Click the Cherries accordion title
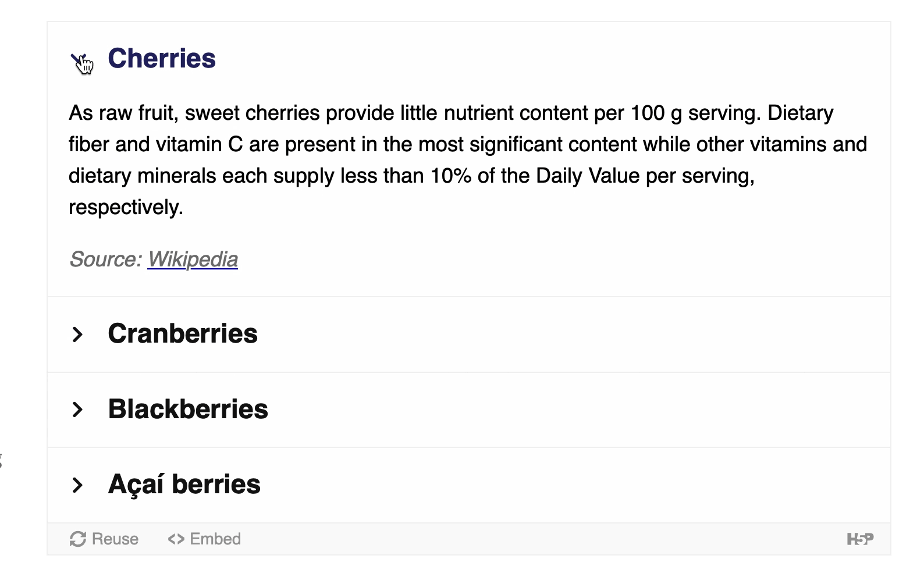This screenshot has height=584, width=924. click(x=162, y=58)
